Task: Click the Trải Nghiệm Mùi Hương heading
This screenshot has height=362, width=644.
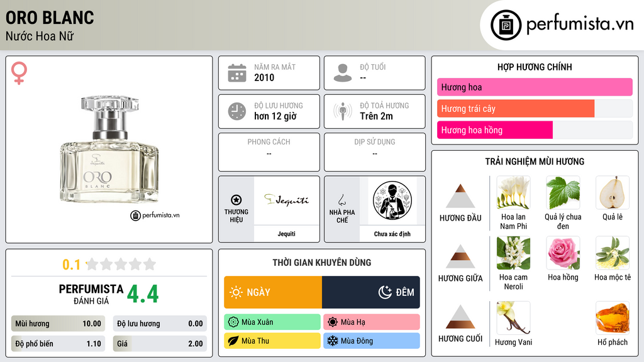Action: click(535, 162)
